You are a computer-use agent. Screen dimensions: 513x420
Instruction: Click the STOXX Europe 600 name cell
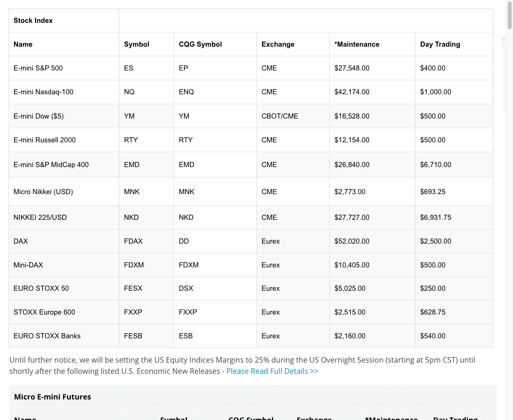(64, 312)
